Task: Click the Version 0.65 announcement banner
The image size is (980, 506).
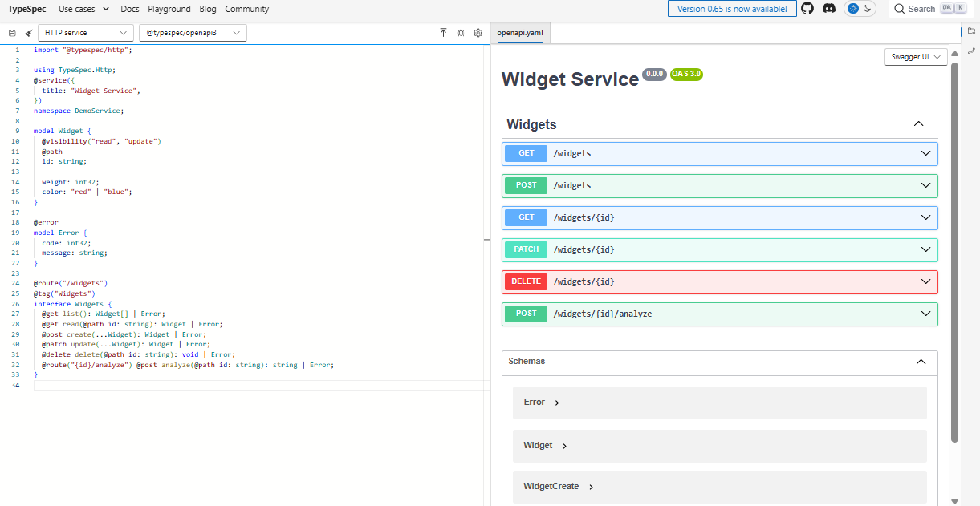Action: click(731, 9)
